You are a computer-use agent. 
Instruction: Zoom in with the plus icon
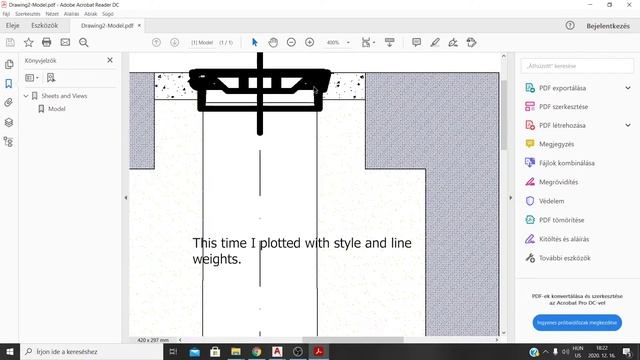click(x=309, y=42)
